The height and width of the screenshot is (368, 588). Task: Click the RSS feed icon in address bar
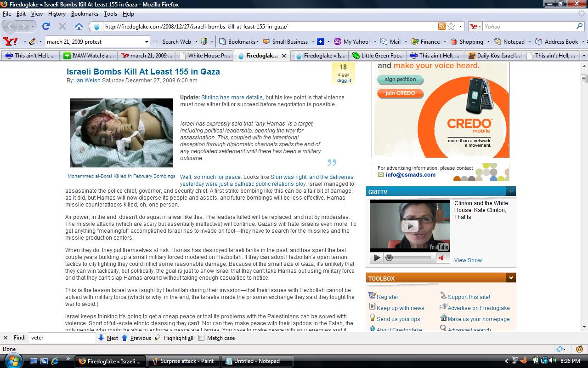[x=441, y=26]
